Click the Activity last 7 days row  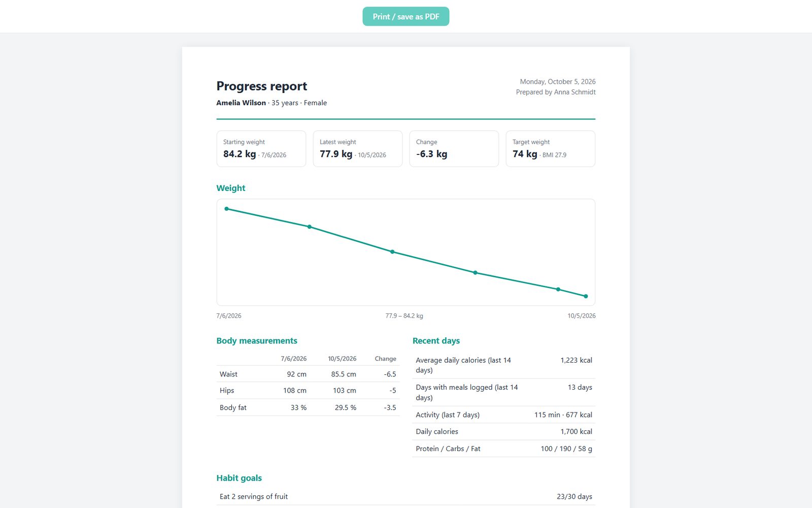(504, 415)
